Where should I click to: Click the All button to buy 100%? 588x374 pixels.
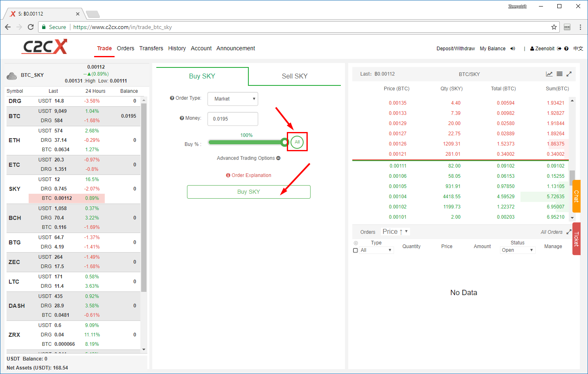click(297, 142)
